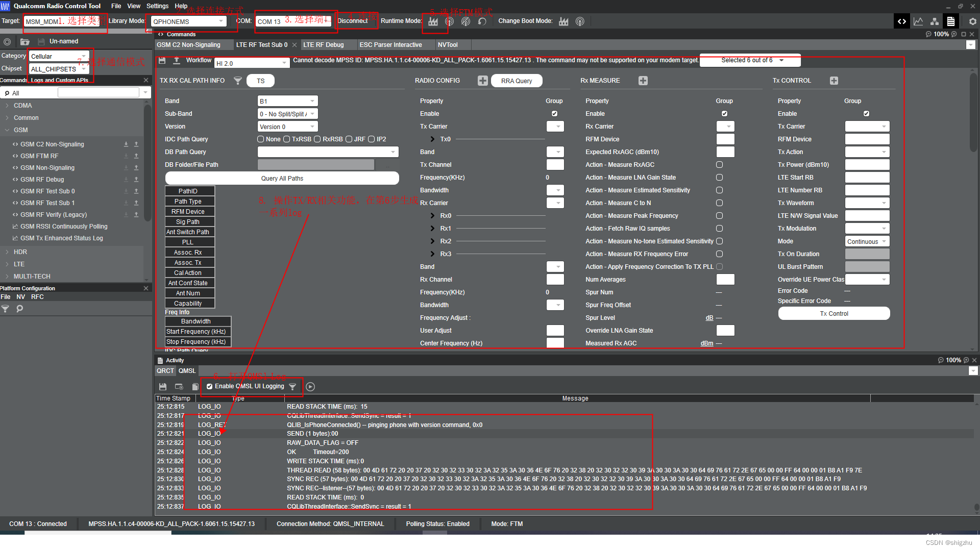
Task: Switch to LTE RF Debug tab
Action: (x=323, y=45)
